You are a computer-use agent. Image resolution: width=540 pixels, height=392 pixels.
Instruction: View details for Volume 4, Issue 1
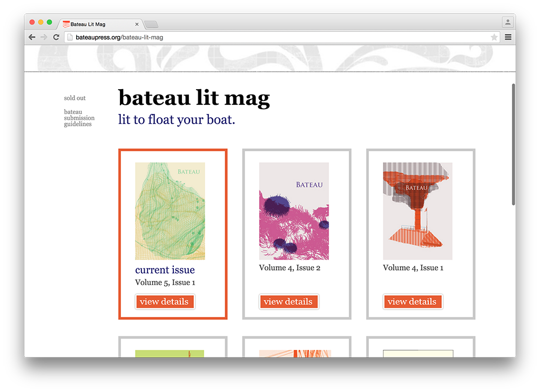[x=413, y=302]
